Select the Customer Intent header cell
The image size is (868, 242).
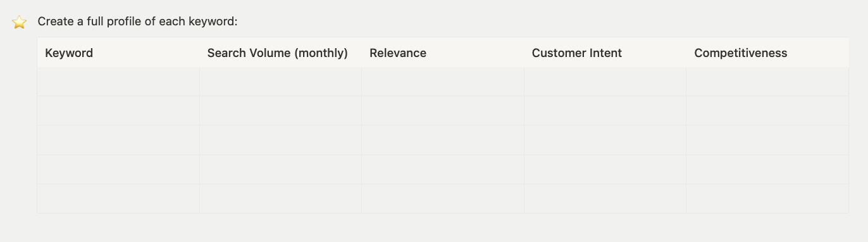(605, 53)
